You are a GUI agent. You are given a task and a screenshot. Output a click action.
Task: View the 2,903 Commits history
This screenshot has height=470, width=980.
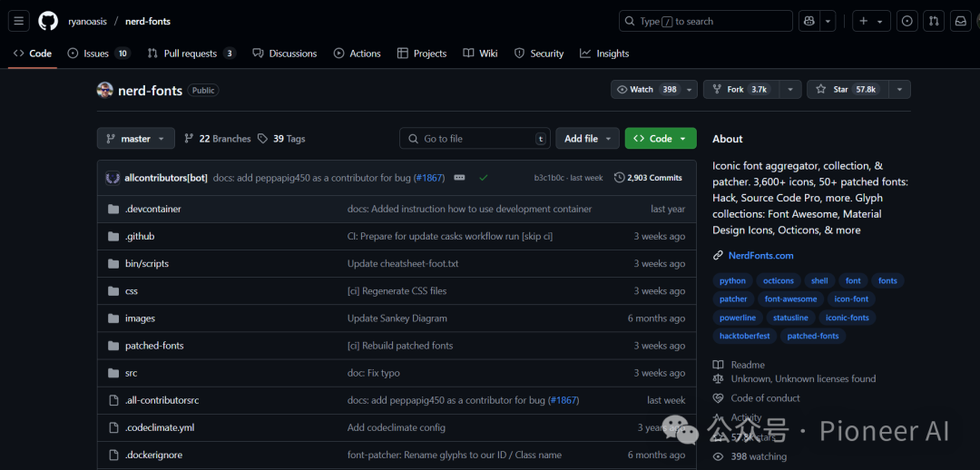[648, 178]
